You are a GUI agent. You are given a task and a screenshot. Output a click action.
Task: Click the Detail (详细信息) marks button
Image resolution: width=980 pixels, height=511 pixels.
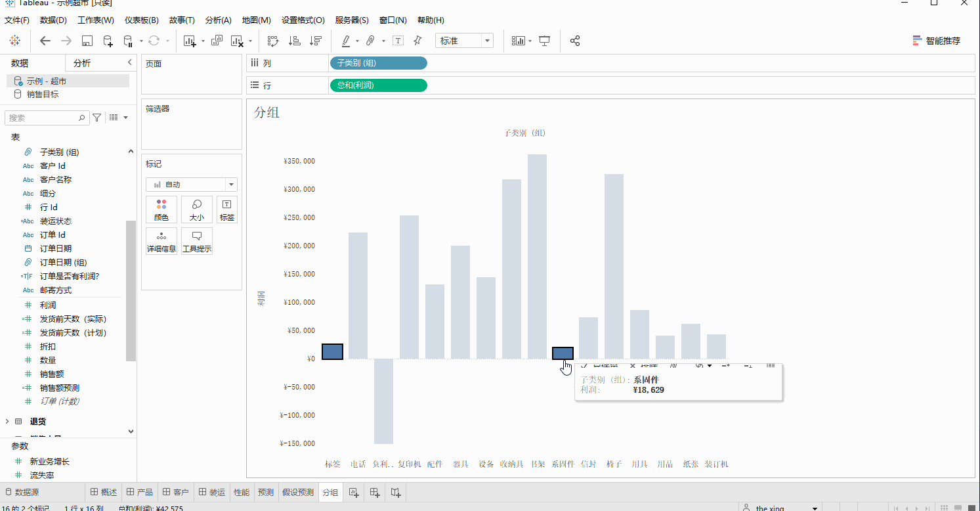161,241
